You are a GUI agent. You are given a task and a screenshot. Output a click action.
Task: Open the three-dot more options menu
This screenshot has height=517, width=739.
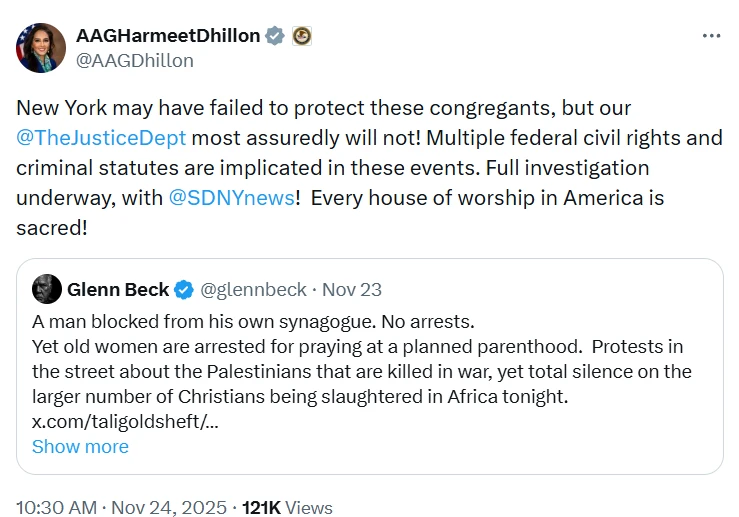[x=711, y=36]
